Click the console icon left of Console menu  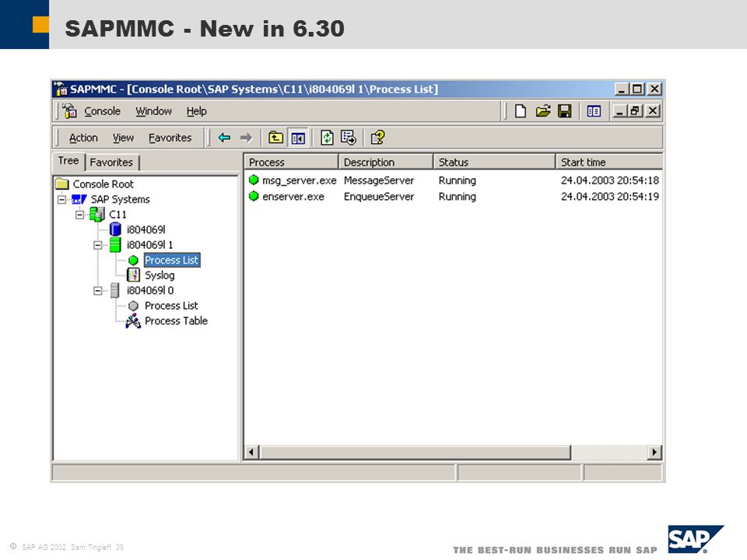(69, 111)
